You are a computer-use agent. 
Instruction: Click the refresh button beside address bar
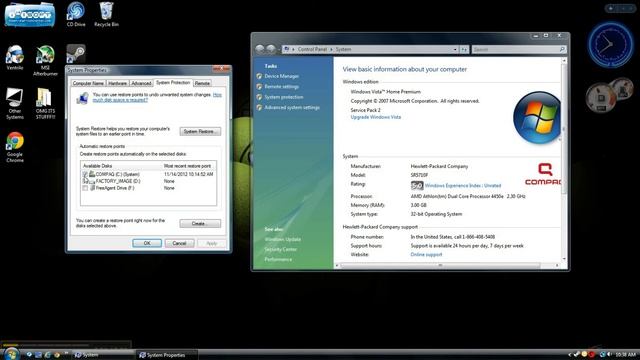coord(464,49)
